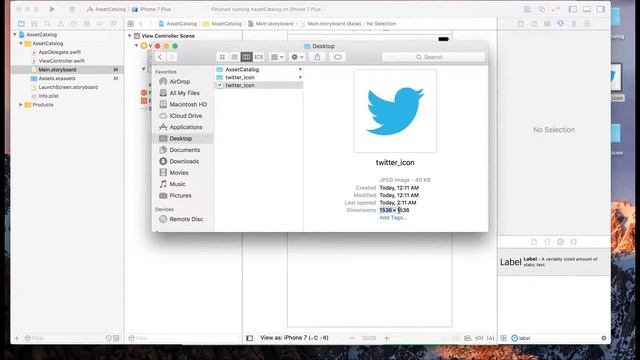The height and width of the screenshot is (360, 640).
Task: Open Finder's Action gear dropdown
Action: [297, 57]
